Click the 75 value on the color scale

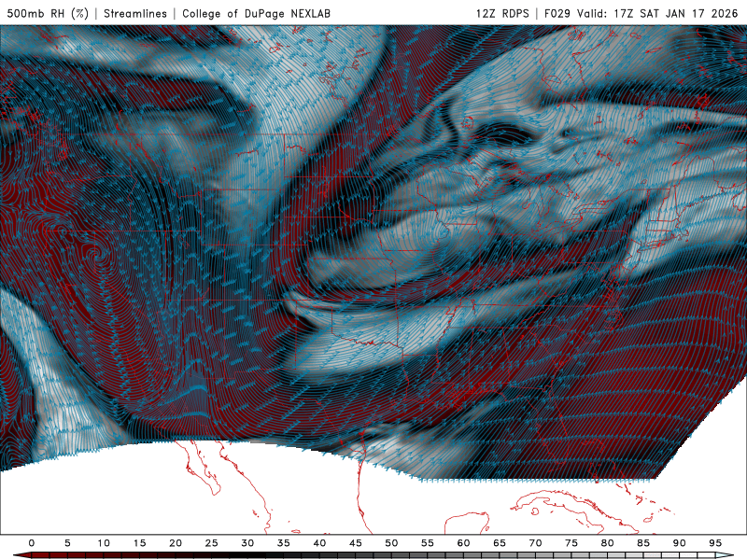[x=571, y=543]
